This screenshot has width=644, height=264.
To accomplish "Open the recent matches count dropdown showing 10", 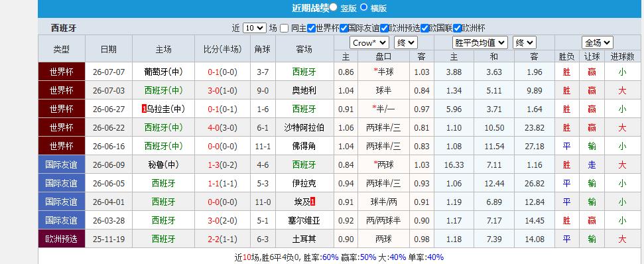I will (x=255, y=28).
